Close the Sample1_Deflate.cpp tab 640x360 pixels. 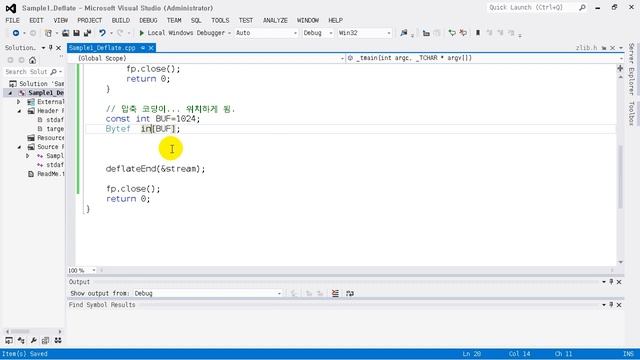coord(151,48)
